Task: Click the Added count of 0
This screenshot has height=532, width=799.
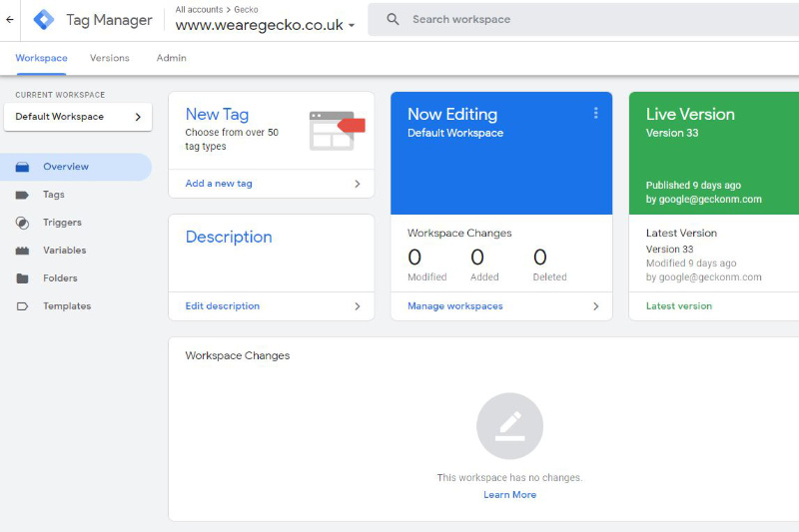Action: point(477,258)
